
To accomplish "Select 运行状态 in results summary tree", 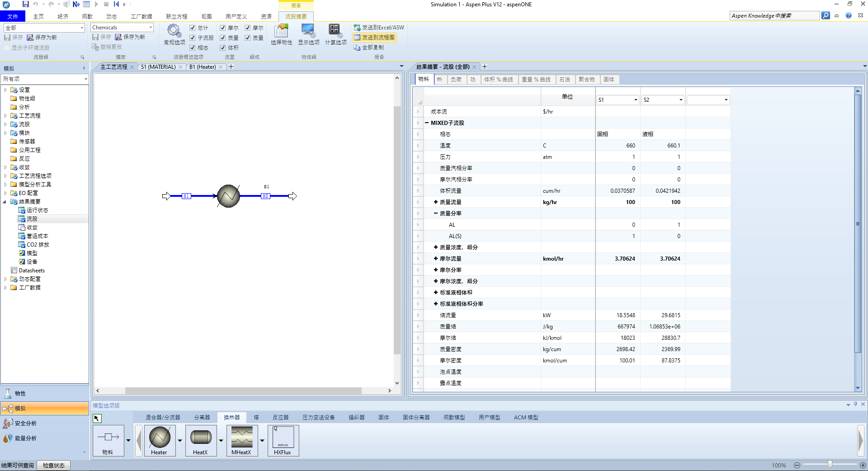I will 37,210.
